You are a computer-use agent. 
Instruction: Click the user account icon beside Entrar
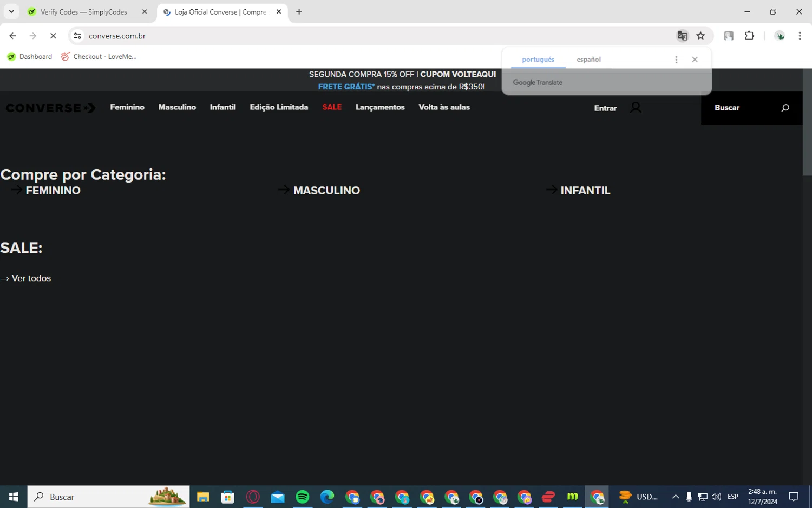click(636, 108)
